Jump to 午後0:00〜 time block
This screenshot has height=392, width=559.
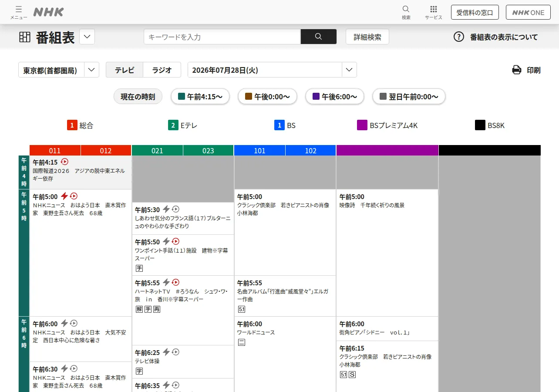267,96
